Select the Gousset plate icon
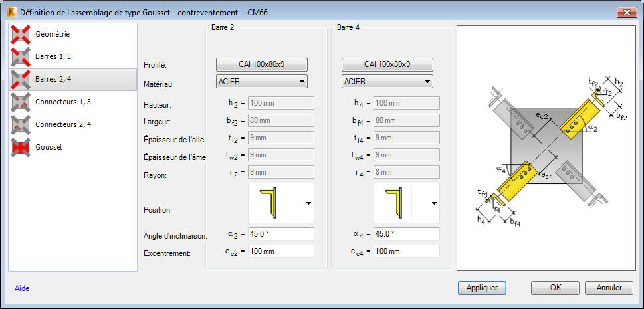644x309 pixels. pos(21,147)
